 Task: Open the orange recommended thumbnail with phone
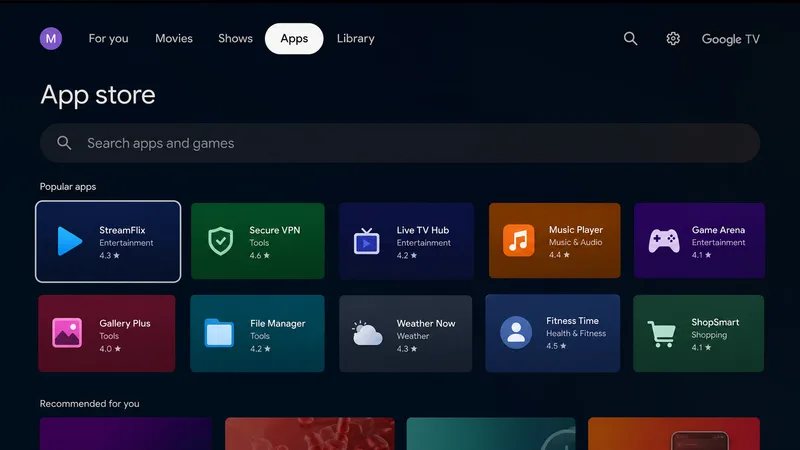coord(674,434)
